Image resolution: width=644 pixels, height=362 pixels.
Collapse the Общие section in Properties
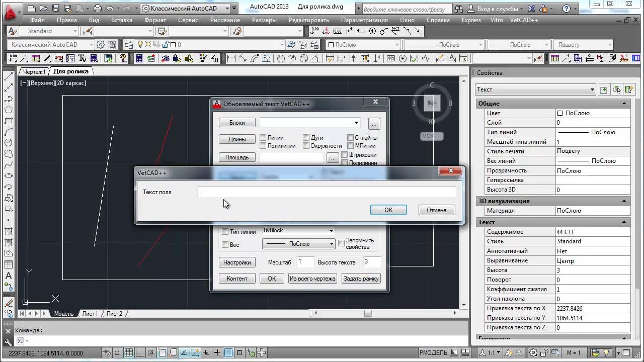tap(624, 104)
